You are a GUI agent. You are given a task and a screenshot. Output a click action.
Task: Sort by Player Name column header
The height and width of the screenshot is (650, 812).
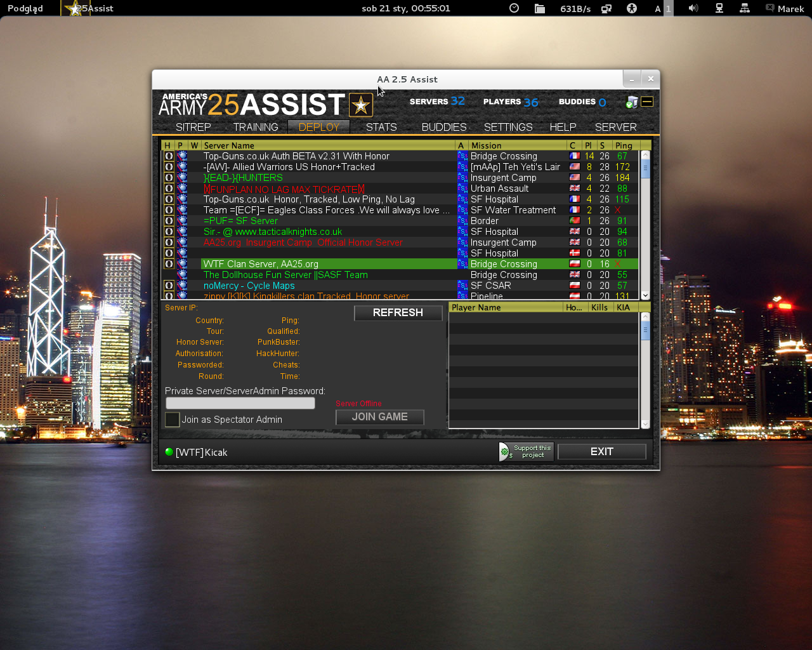[506, 307]
